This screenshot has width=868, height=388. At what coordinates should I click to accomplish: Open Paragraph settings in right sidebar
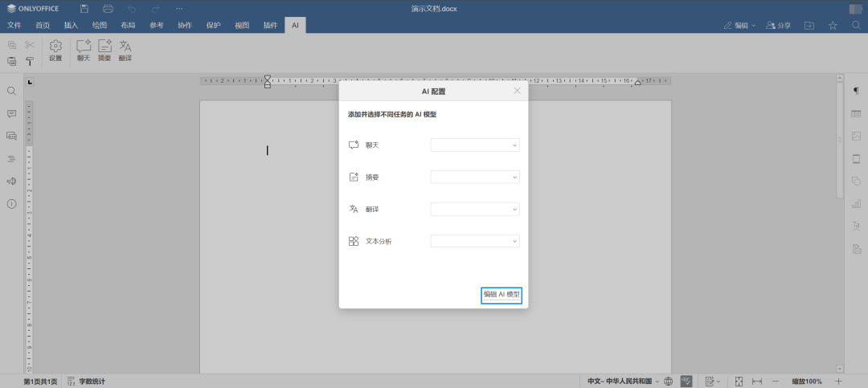(x=857, y=91)
